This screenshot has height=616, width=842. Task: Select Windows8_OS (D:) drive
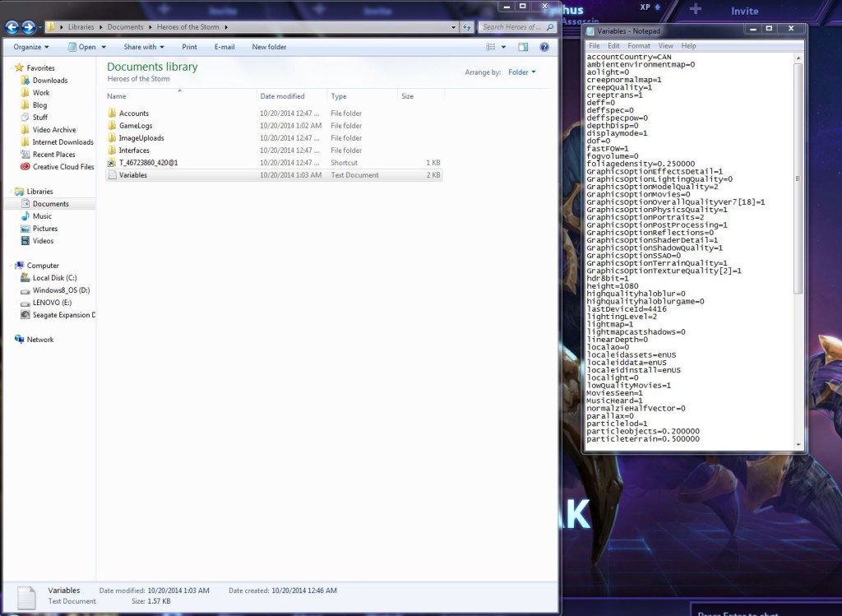[61, 290]
